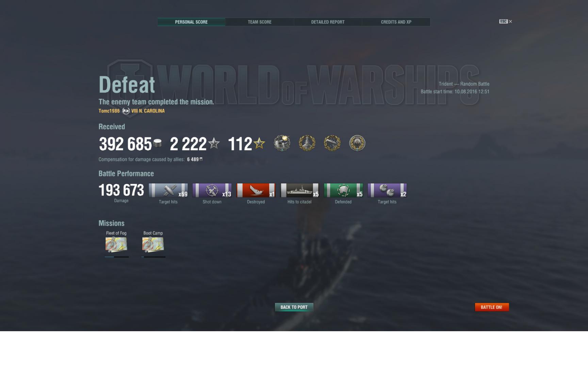The image size is (588, 368).
Task: Click the x69 Target hits ribbon
Action: (168, 190)
